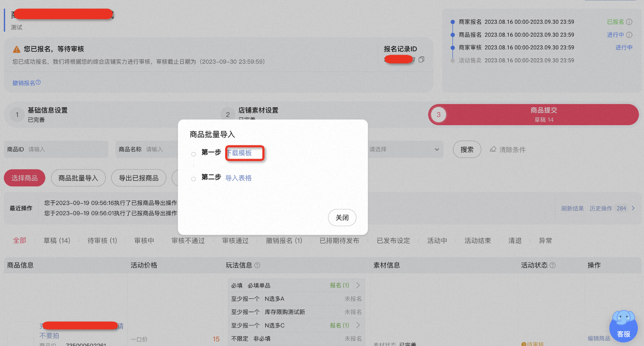Click the info icon next to 已报名

(x=629, y=22)
